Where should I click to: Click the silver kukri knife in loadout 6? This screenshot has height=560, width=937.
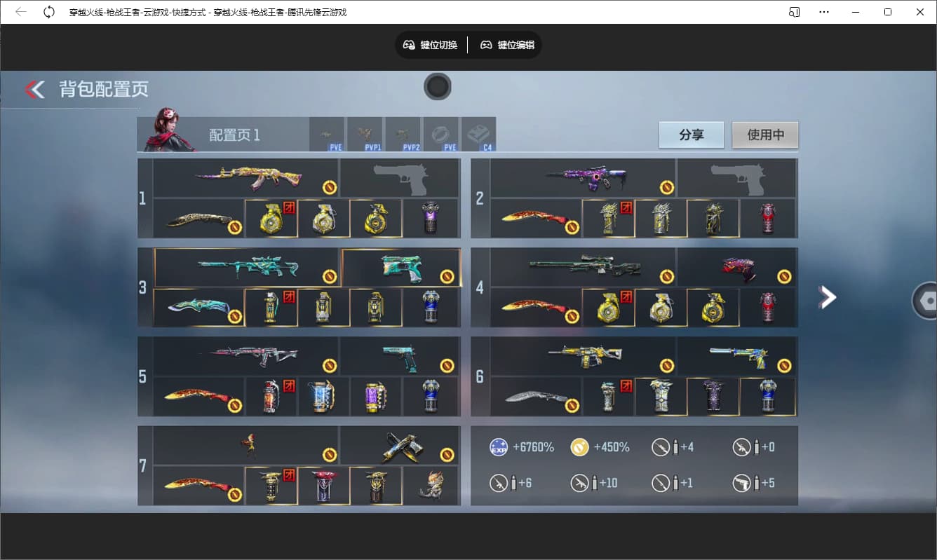click(x=537, y=397)
